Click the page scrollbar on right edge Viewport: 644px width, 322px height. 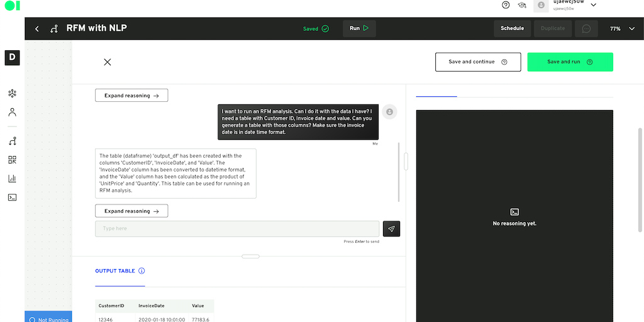640,180
